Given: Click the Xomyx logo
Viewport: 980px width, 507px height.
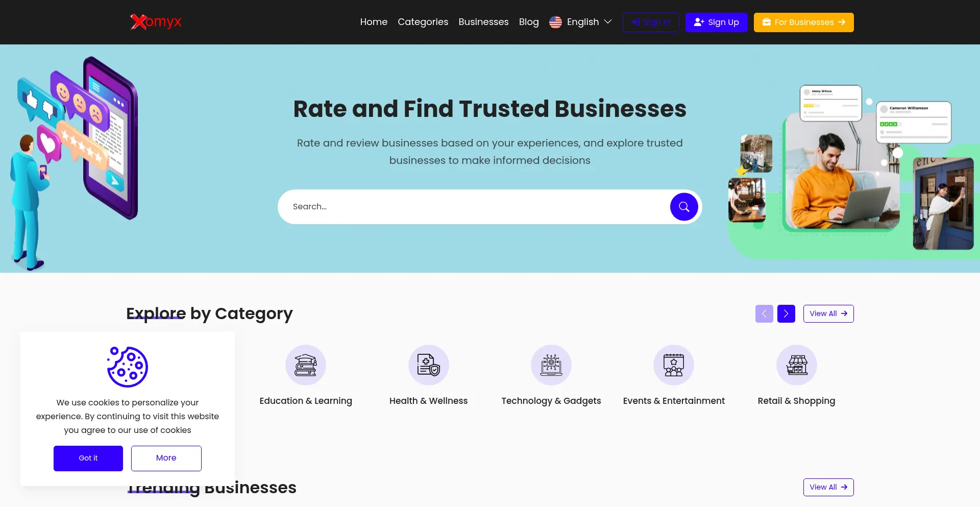Looking at the screenshot, I should pos(155,22).
